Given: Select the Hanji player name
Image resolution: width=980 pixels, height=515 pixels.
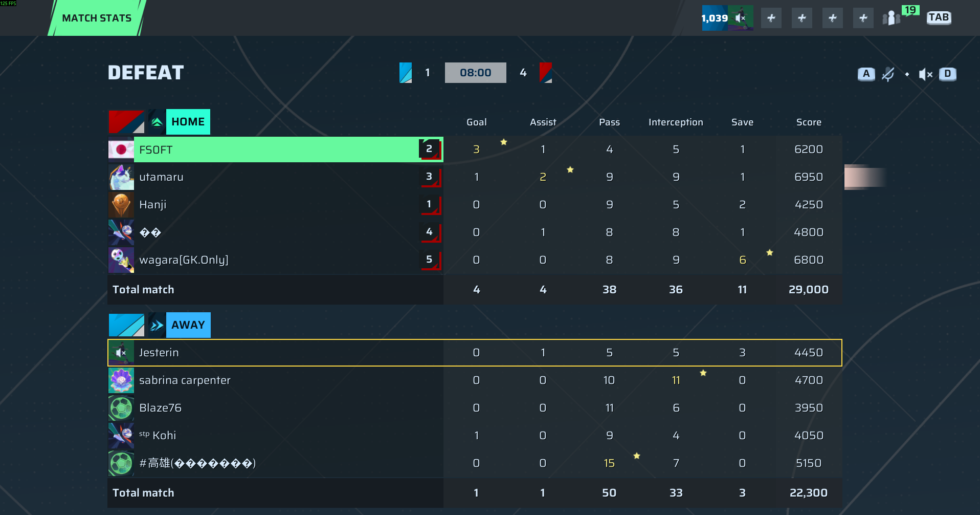Looking at the screenshot, I should [152, 205].
